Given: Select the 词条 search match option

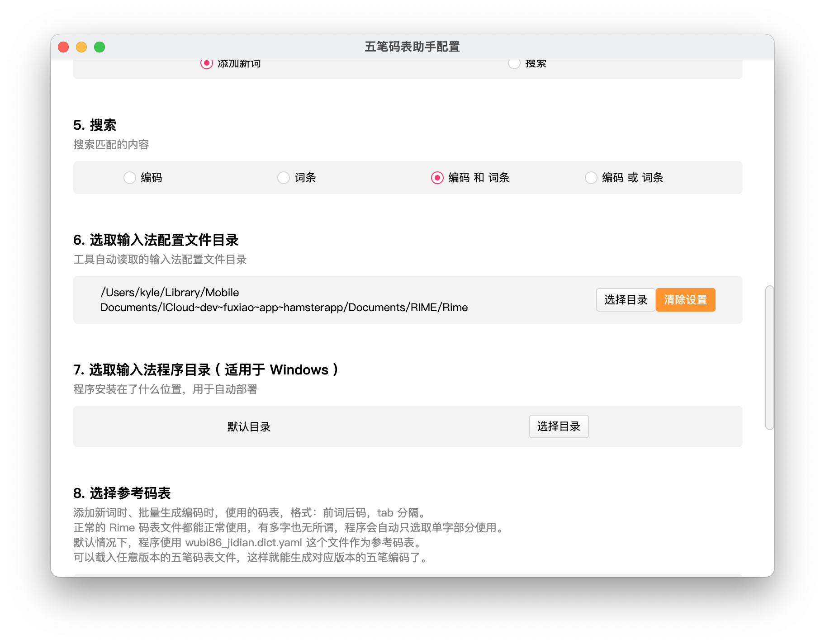Looking at the screenshot, I should pos(283,178).
